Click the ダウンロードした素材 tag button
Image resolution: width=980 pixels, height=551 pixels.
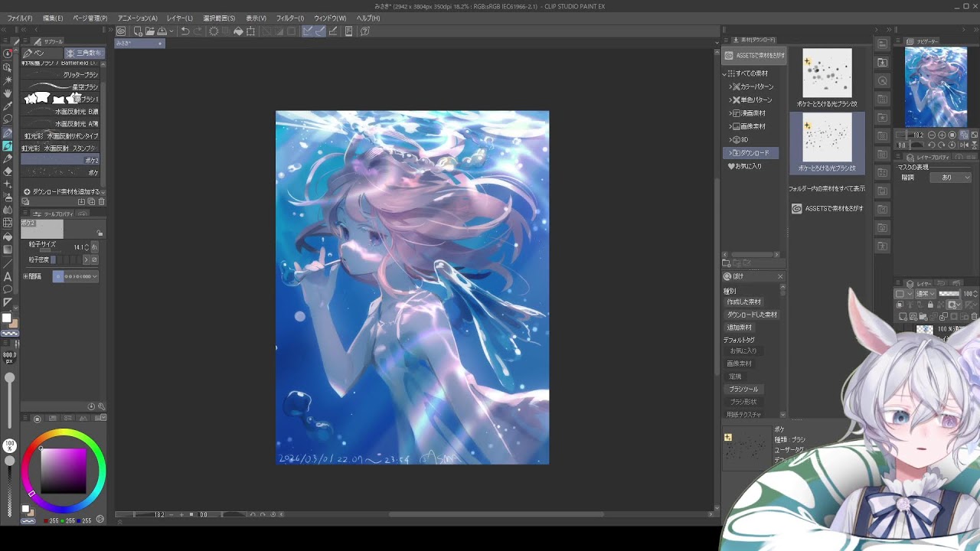(x=752, y=315)
